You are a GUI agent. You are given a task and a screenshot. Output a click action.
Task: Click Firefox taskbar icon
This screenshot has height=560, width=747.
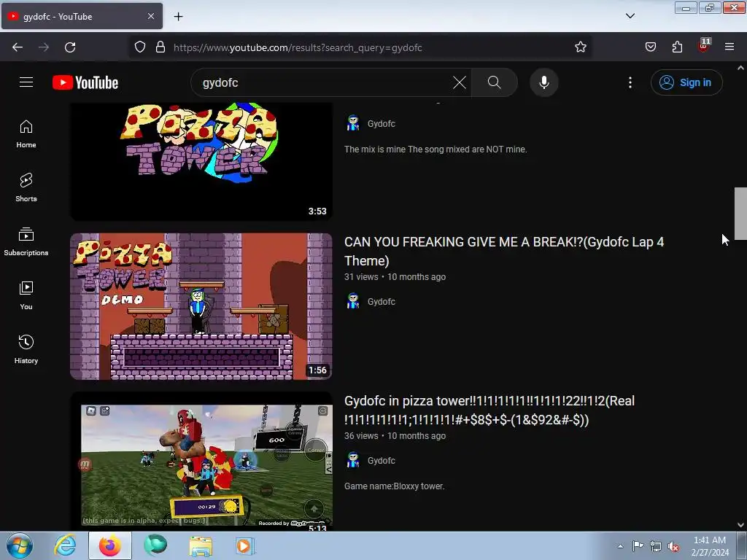pyautogui.click(x=110, y=545)
